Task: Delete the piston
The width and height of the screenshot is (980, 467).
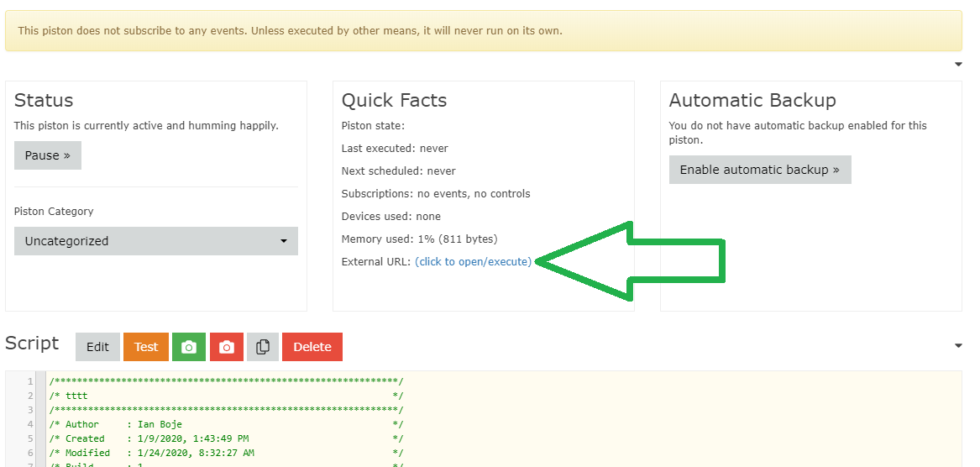Action: 312,347
